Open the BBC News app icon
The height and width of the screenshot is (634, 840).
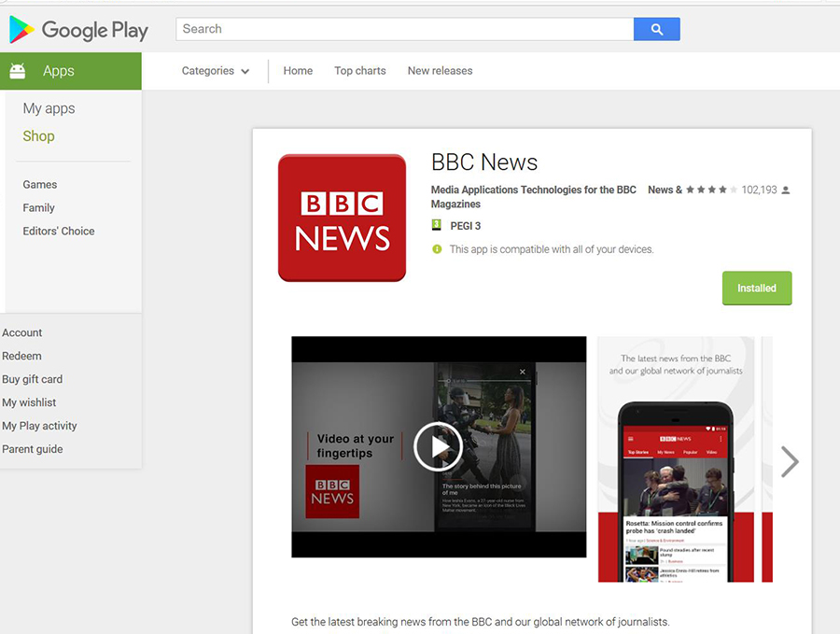tap(342, 218)
